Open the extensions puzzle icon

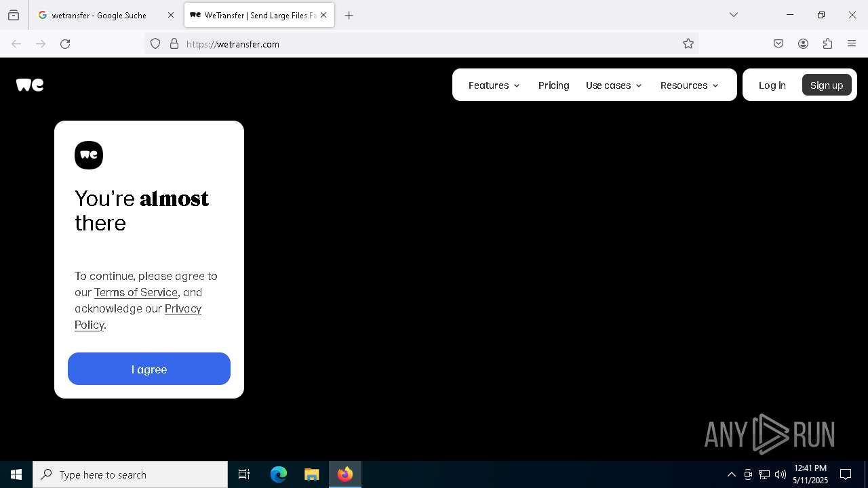tap(827, 44)
